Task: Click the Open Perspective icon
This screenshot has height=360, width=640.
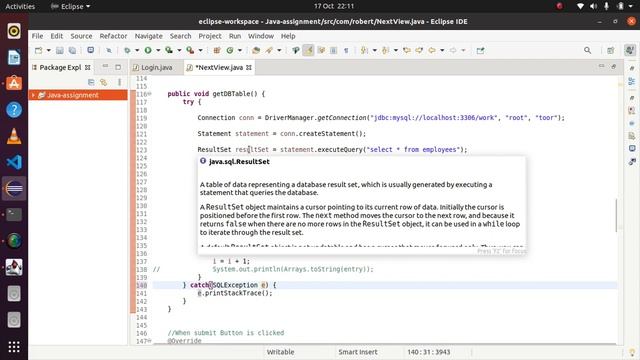Action: 611,50
